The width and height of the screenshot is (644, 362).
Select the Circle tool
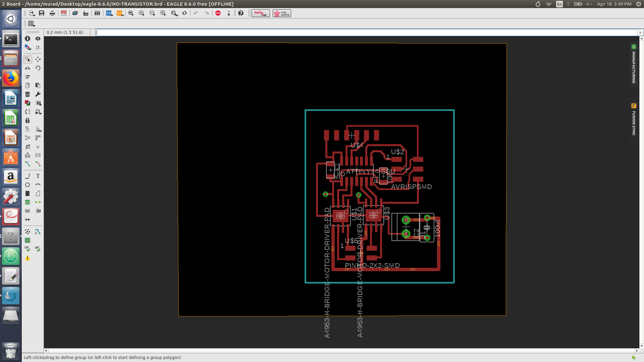[28, 185]
